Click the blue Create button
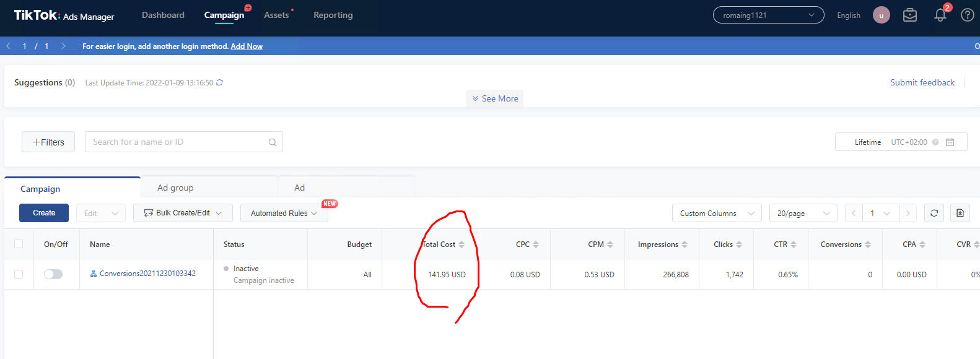 [44, 213]
